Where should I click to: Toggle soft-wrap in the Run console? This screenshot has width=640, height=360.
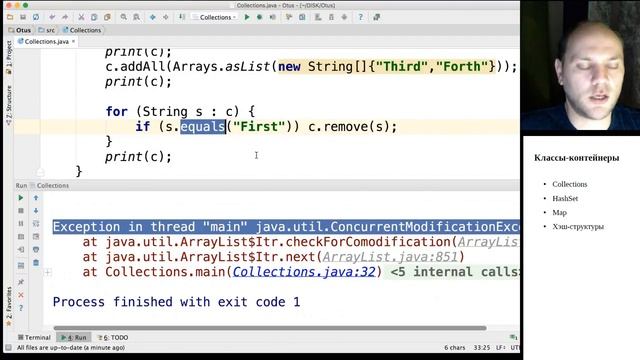36,224
